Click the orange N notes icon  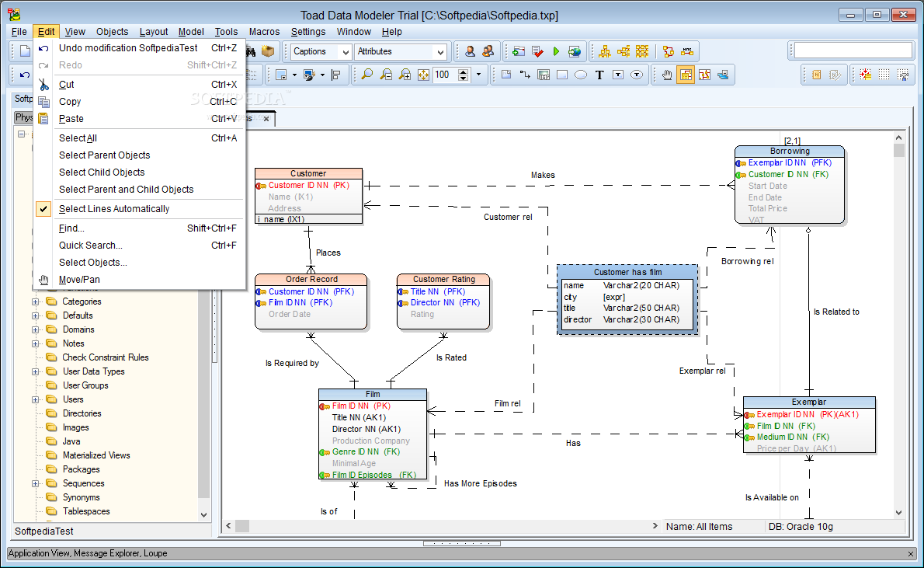point(817,75)
